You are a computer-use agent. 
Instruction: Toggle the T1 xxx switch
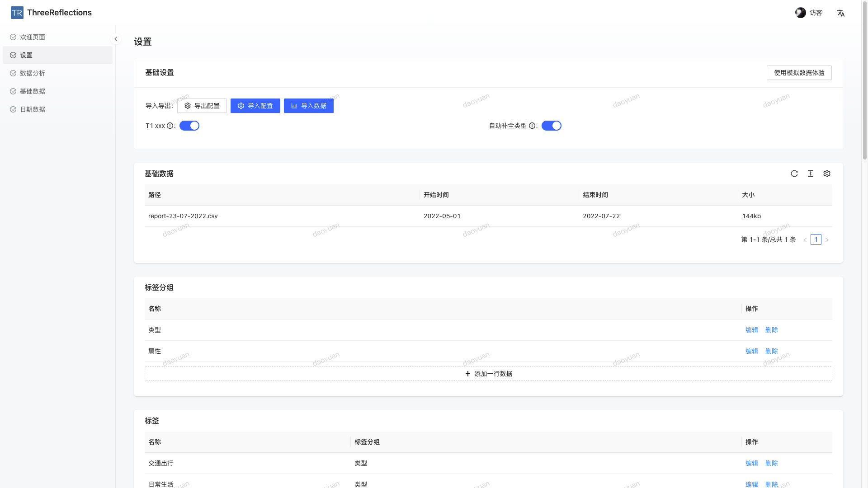[189, 126]
